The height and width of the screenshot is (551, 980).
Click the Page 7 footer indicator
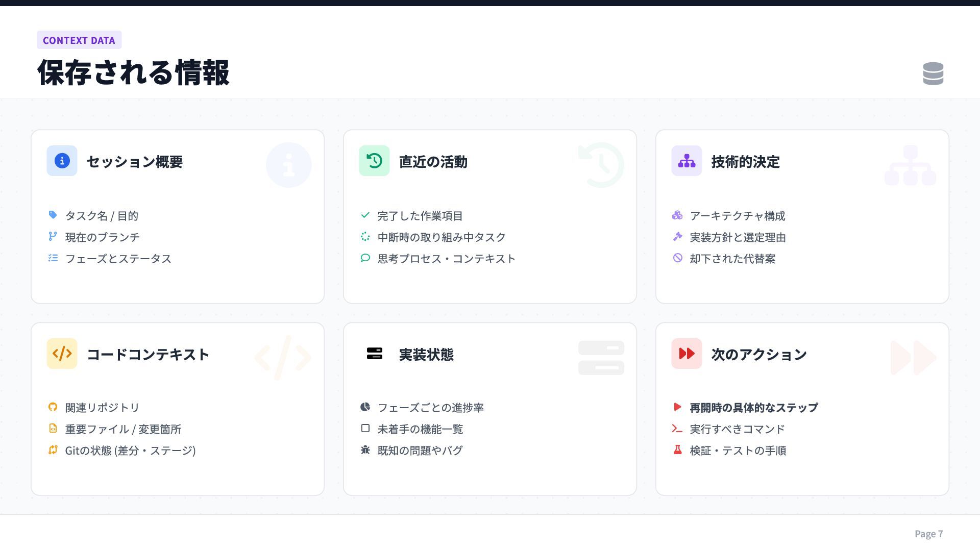tap(928, 534)
